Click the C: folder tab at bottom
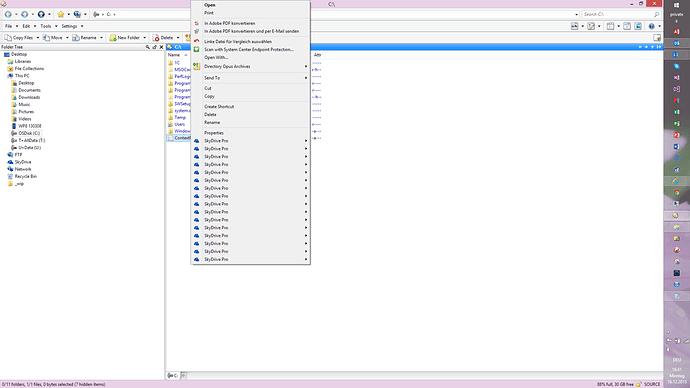The width and height of the screenshot is (690, 388). (173, 376)
